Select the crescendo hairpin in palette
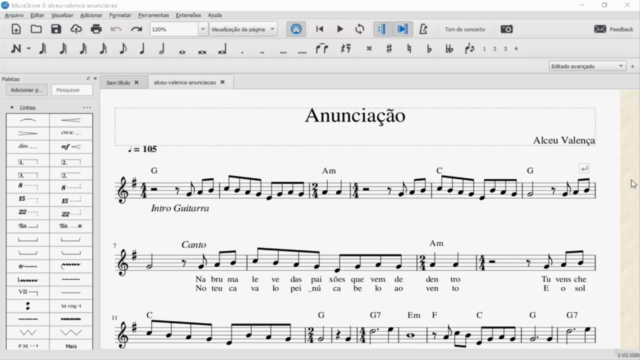The width and height of the screenshot is (640, 360). click(71, 120)
